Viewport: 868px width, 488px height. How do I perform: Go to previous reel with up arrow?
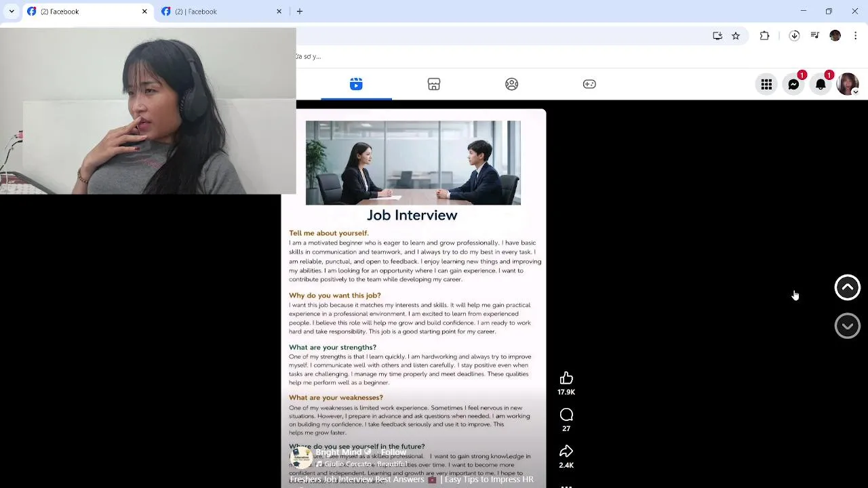click(847, 287)
